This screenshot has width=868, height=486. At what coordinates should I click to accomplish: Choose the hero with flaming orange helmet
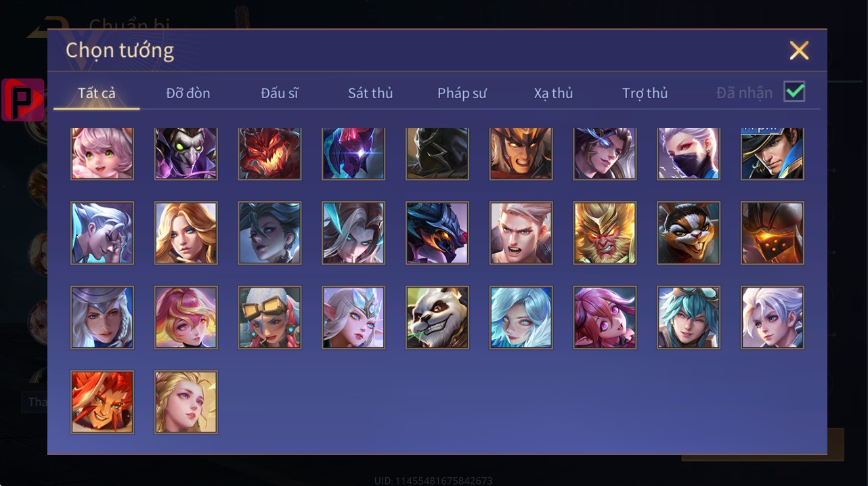773,233
